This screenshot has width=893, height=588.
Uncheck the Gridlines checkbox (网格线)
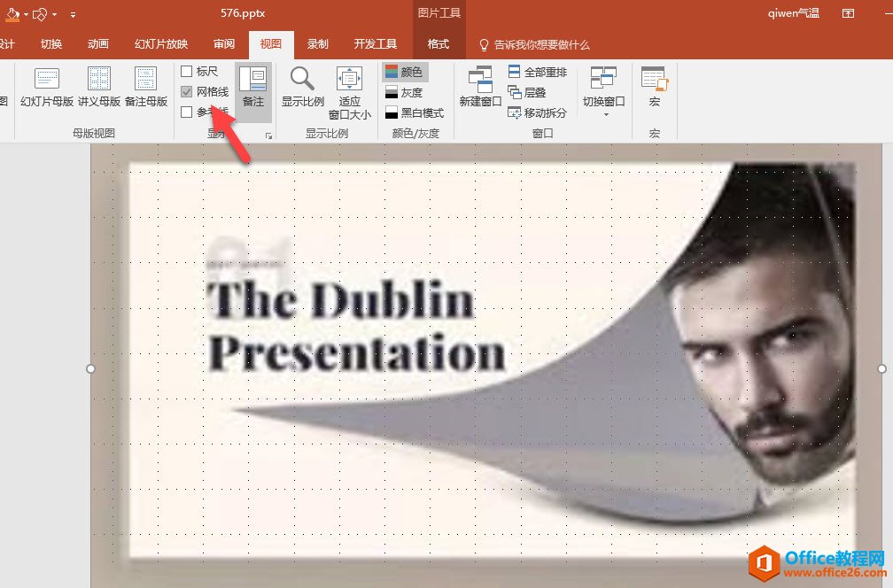(187, 92)
